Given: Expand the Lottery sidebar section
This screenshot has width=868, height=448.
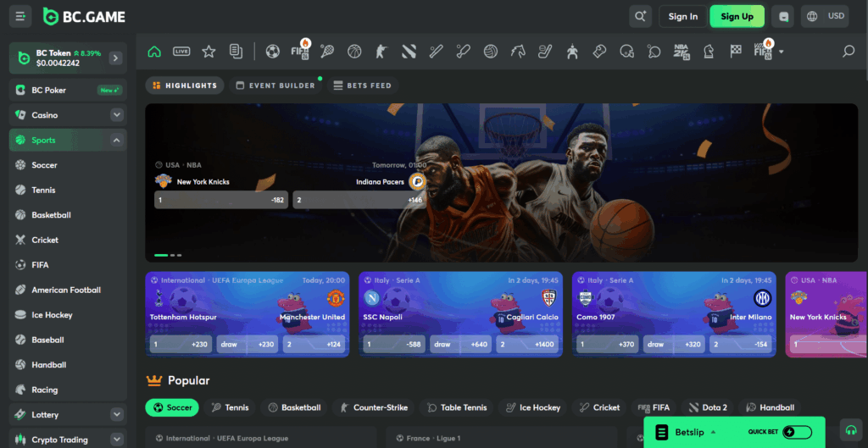Looking at the screenshot, I should tap(117, 414).
